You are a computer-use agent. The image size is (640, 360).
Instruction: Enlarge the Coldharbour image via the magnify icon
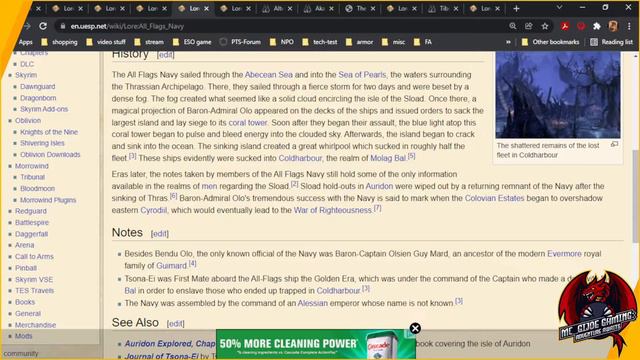pos(614,144)
